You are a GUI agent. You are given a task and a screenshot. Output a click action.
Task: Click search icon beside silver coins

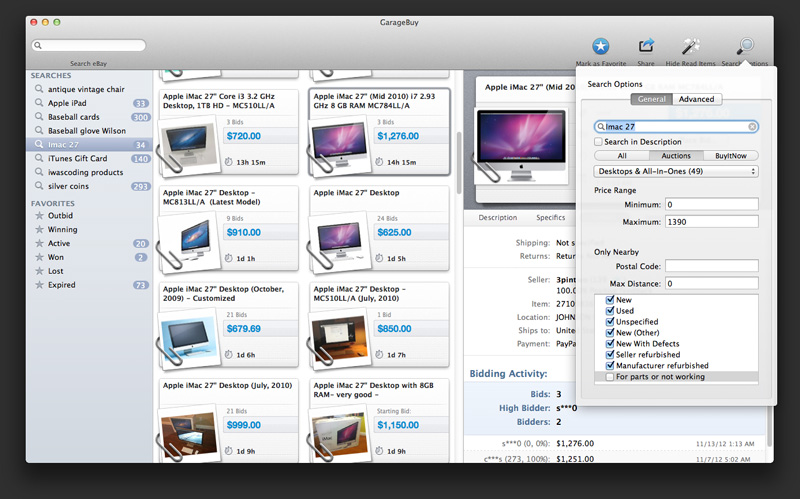point(39,186)
